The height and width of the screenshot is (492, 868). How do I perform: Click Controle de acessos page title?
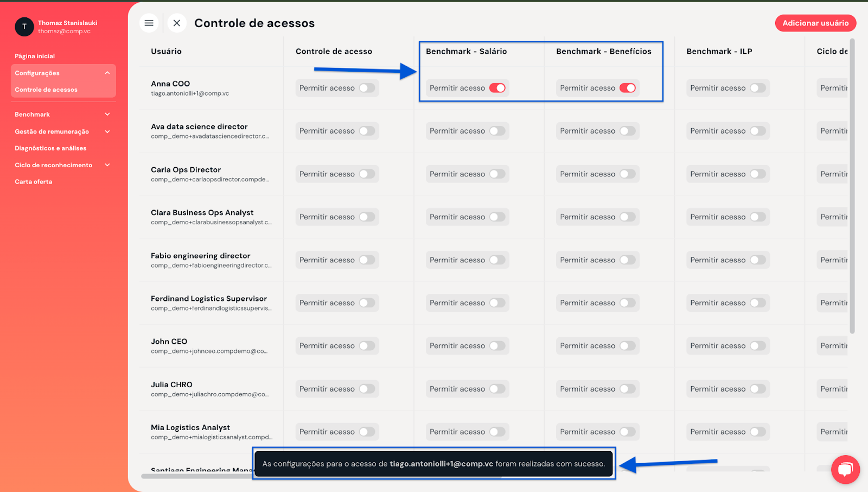tap(254, 23)
